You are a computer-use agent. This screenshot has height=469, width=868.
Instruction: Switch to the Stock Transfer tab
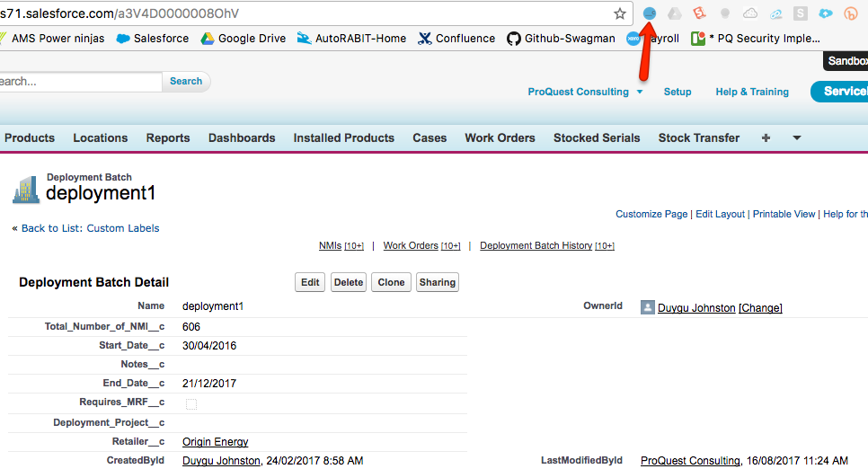[698, 137]
